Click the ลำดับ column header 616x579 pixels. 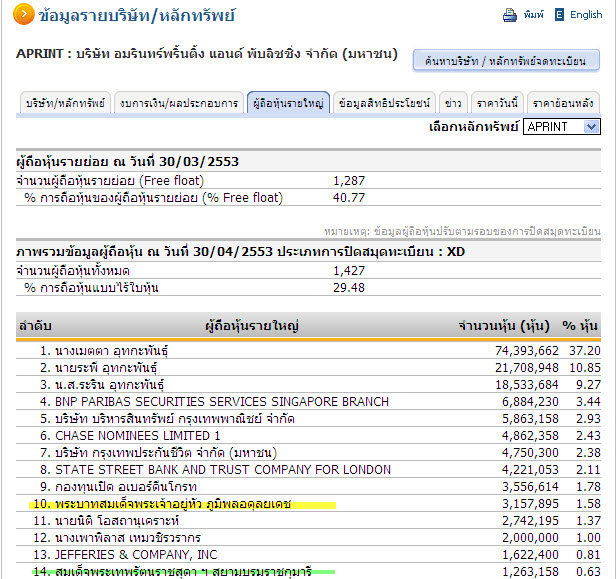pos(35,326)
